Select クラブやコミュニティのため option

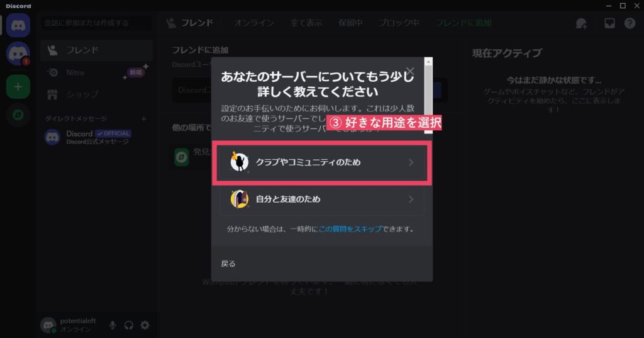[x=321, y=162]
